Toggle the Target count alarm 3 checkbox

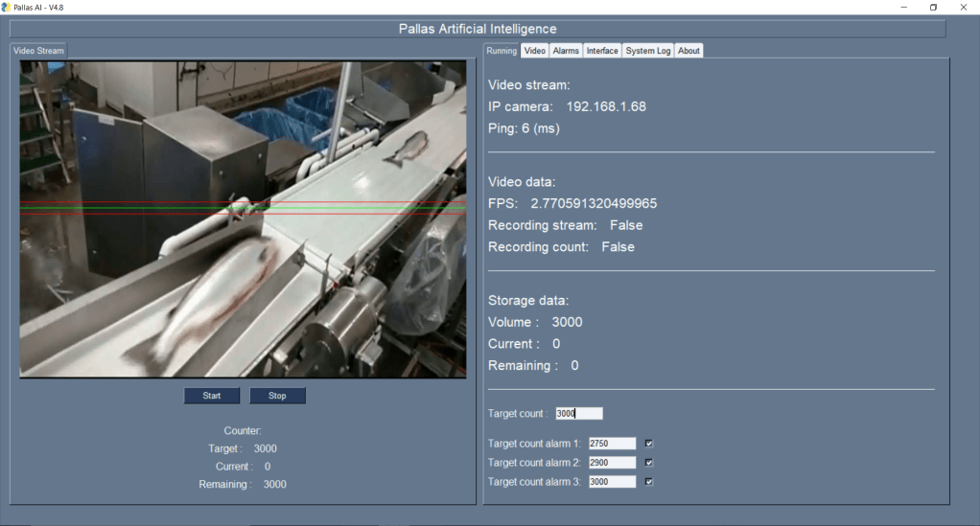tap(649, 482)
